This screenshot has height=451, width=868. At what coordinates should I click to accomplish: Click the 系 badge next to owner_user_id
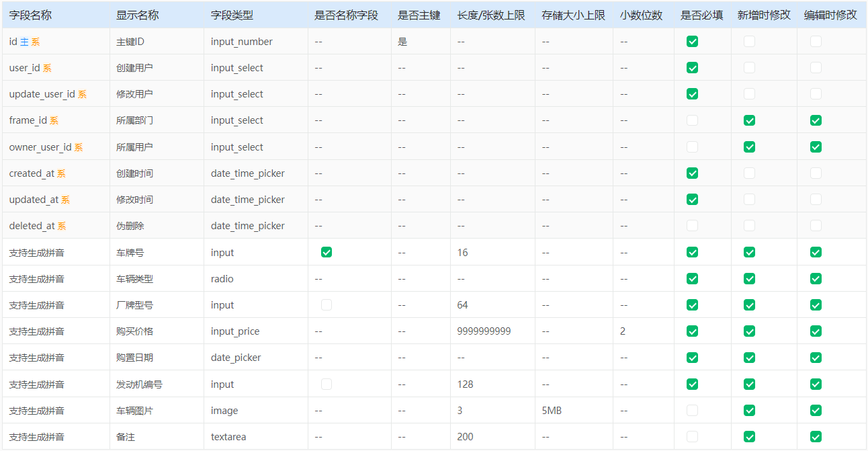click(x=78, y=147)
